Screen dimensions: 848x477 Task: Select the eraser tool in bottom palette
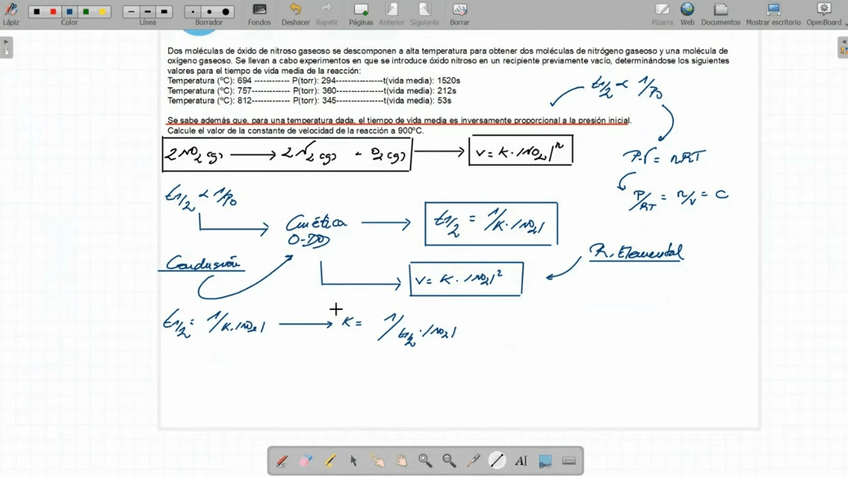click(x=306, y=461)
